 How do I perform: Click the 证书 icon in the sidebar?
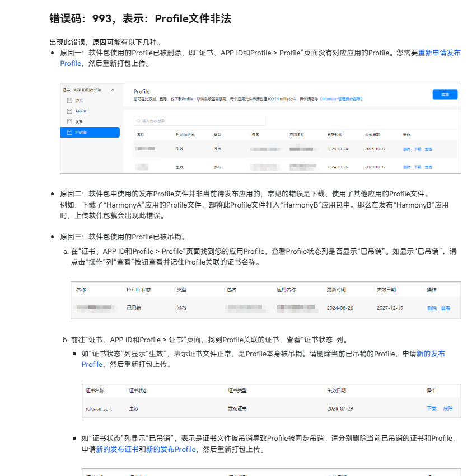[69, 101]
